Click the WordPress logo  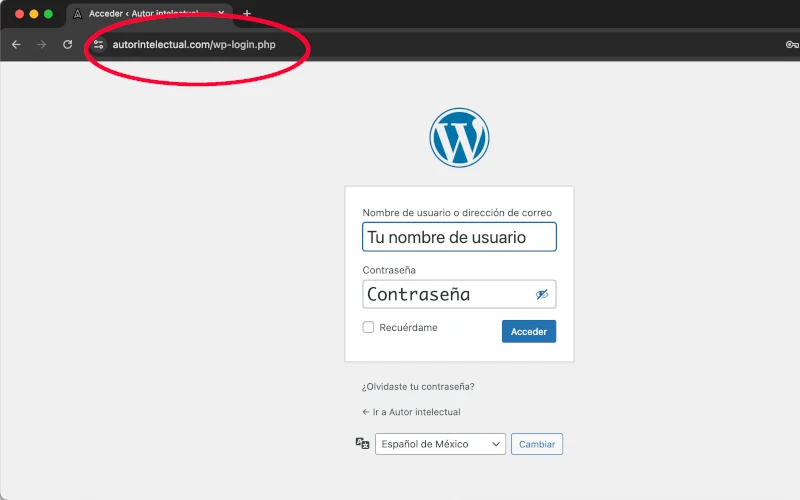click(x=459, y=138)
